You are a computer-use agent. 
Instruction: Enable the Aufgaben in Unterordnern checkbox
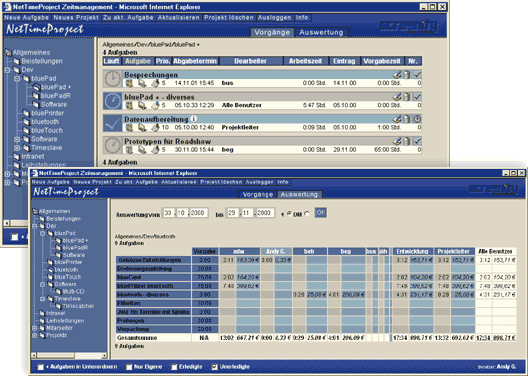40,367
